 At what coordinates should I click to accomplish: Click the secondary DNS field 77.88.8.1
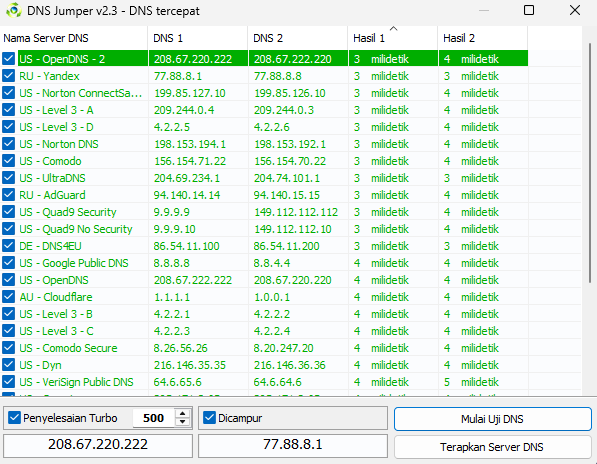click(x=293, y=445)
